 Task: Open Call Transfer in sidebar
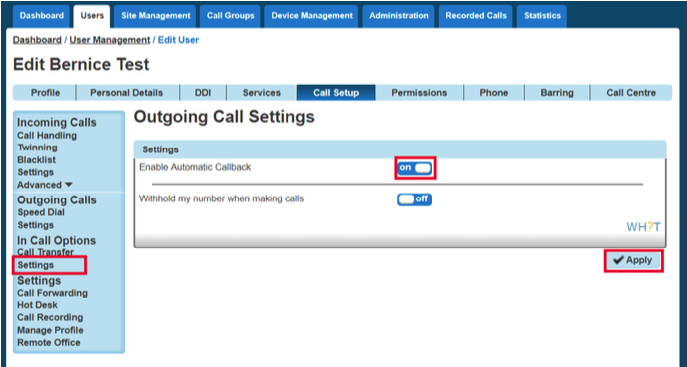[x=46, y=252]
